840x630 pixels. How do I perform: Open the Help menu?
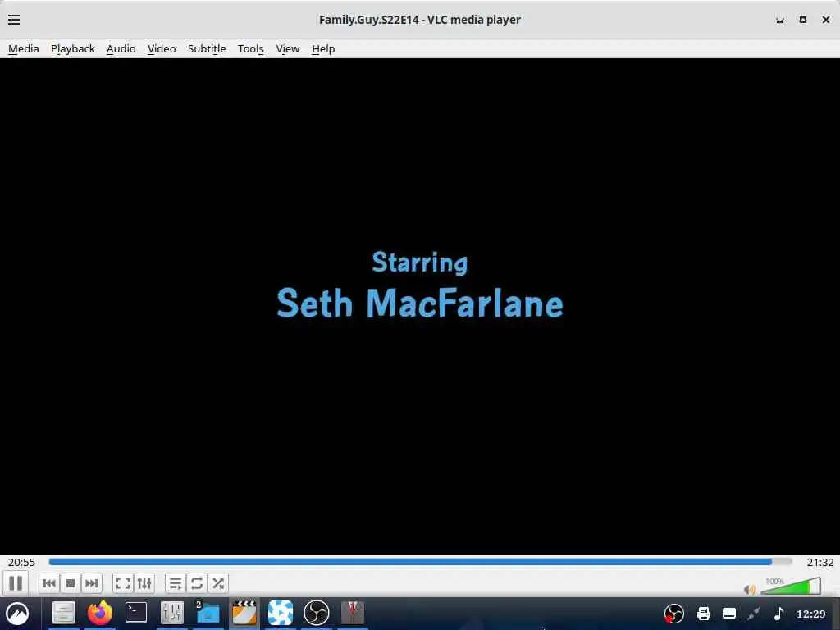[323, 48]
